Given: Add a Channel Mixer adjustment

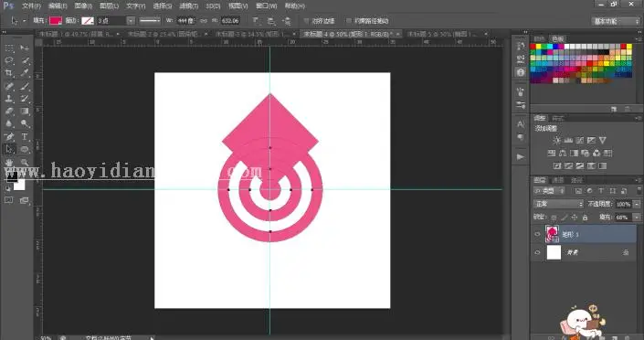Looking at the screenshot, I should [x=596, y=154].
